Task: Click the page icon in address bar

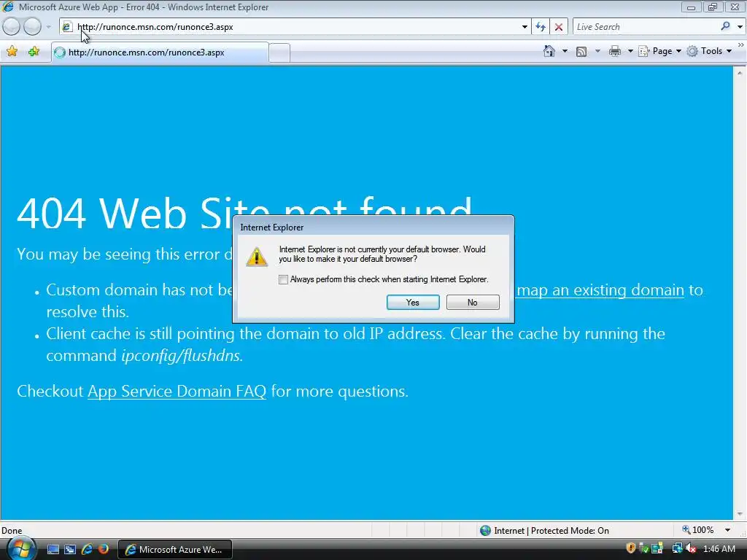Action: pos(67,27)
